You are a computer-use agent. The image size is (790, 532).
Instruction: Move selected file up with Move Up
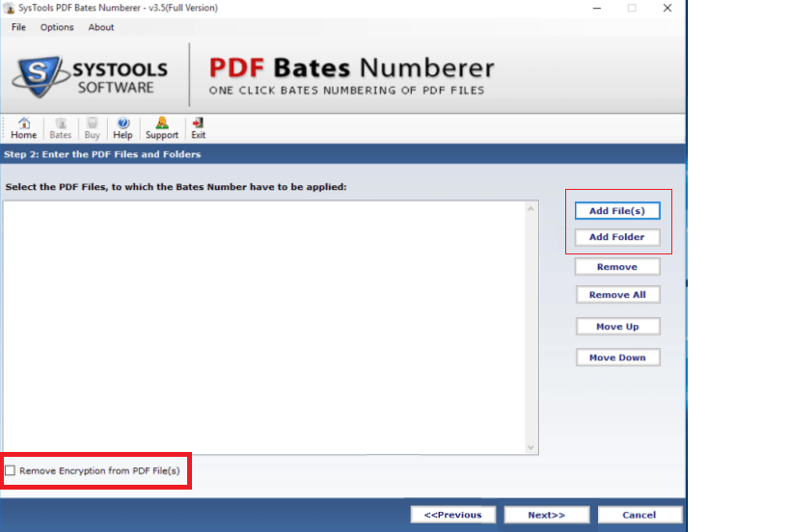click(617, 327)
